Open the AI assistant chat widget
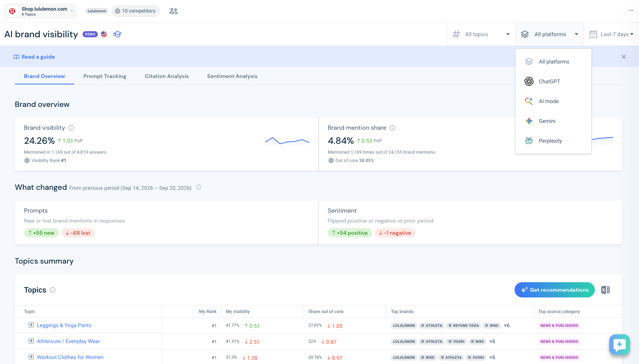Image resolution: width=639 pixels, height=364 pixels. click(619, 345)
